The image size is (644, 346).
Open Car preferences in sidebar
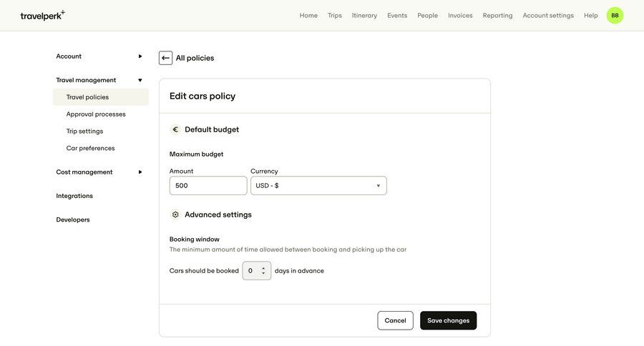pyautogui.click(x=90, y=149)
